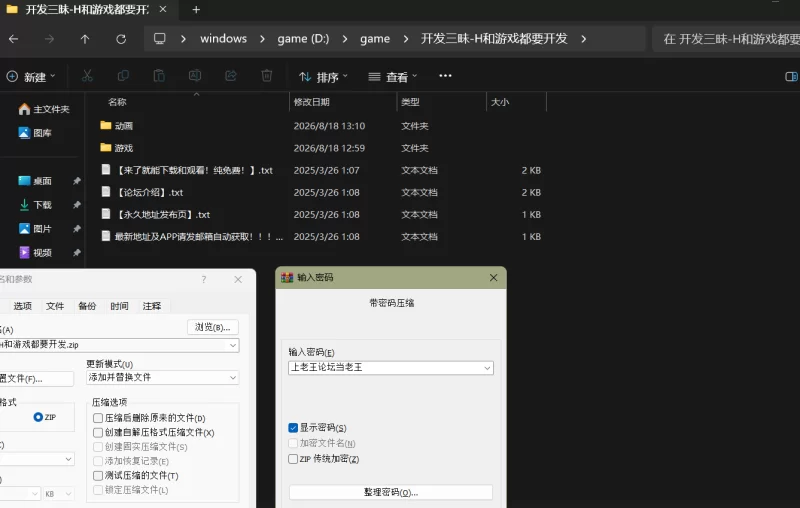The height and width of the screenshot is (508, 800).
Task: Click the Paste clipboard icon in toolbar
Action: click(x=159, y=76)
